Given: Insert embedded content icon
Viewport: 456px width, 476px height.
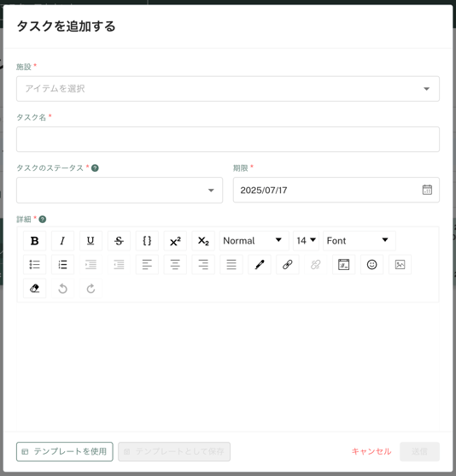Looking at the screenshot, I should (344, 264).
